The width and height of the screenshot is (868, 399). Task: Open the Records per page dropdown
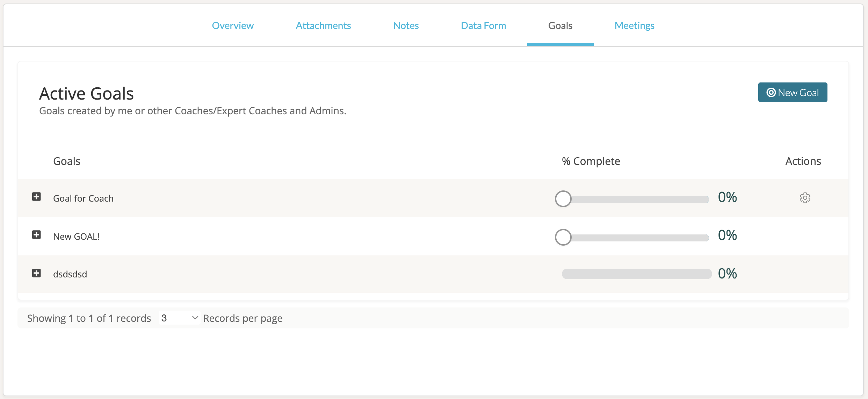click(179, 318)
